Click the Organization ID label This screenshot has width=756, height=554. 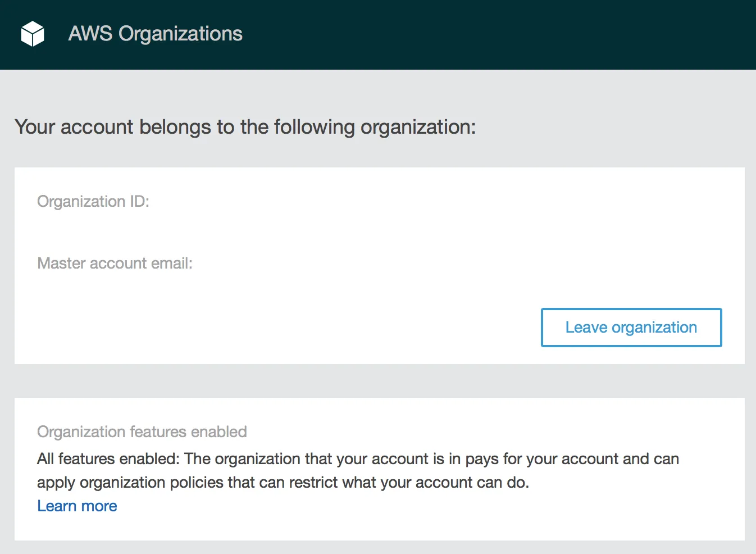[93, 201]
